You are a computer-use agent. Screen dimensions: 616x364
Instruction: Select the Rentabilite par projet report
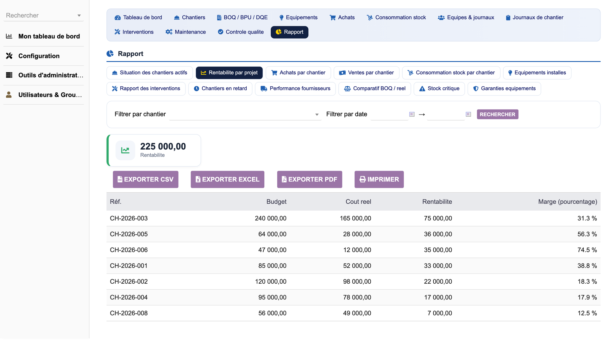click(229, 73)
